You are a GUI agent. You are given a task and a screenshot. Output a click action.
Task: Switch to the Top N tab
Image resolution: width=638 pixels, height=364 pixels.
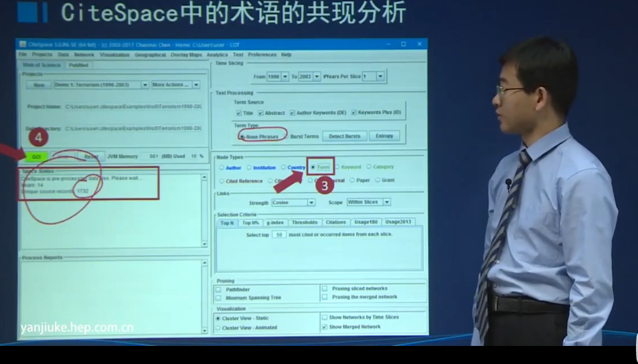[x=227, y=223]
